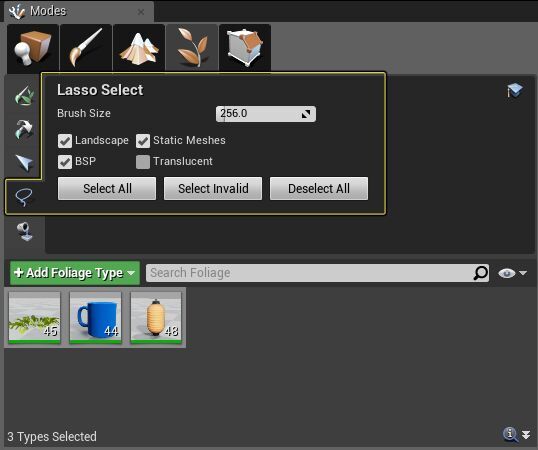Close the Modes tab
The image size is (538, 450).
[141, 12]
